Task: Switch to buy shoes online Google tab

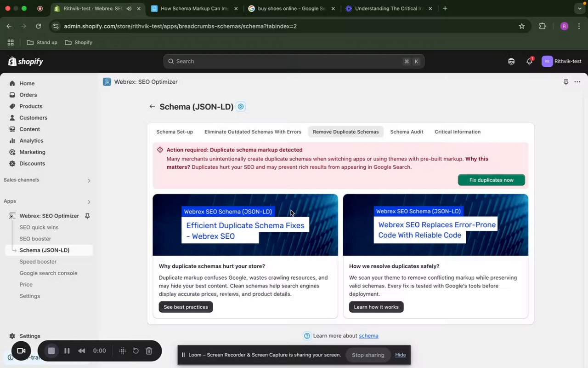Action: tap(291, 8)
